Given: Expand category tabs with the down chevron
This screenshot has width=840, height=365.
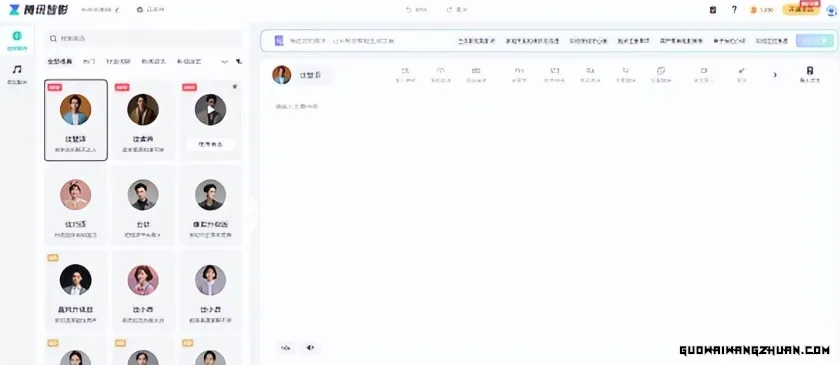Looking at the screenshot, I should coord(224,62).
